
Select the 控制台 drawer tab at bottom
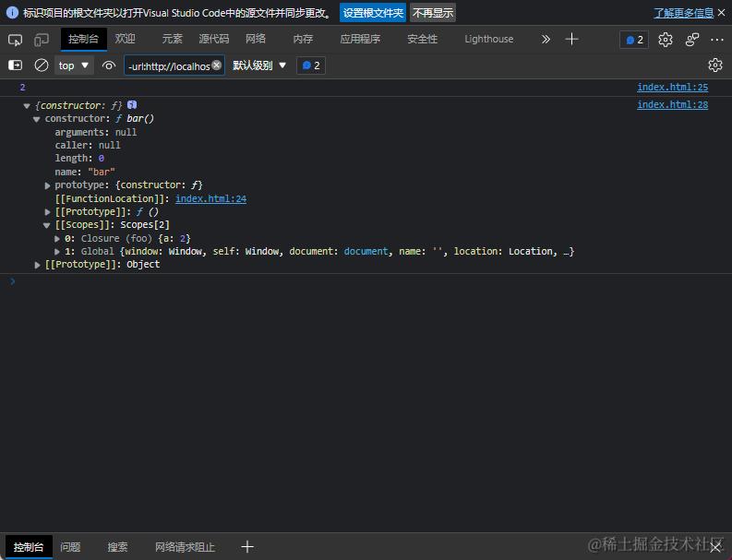(x=29, y=547)
